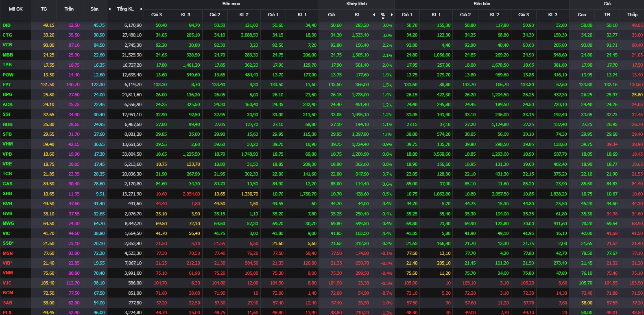Select the TPB ticker
This screenshot has width=644, height=315.
point(7,65)
